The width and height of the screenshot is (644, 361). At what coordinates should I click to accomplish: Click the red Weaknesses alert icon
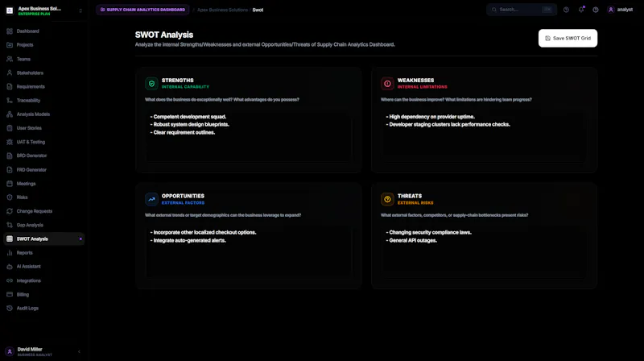387,84
